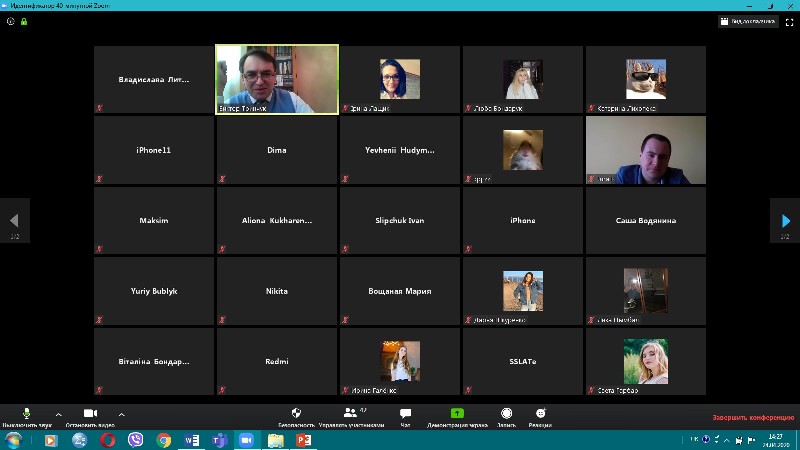Select Вощаная Мария participant tile
This screenshot has height=450, width=800.
(x=400, y=291)
